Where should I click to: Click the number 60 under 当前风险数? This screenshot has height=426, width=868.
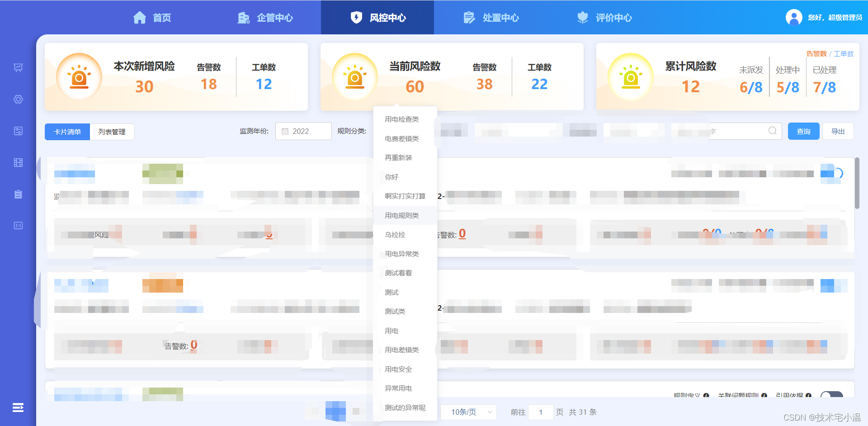click(x=415, y=86)
